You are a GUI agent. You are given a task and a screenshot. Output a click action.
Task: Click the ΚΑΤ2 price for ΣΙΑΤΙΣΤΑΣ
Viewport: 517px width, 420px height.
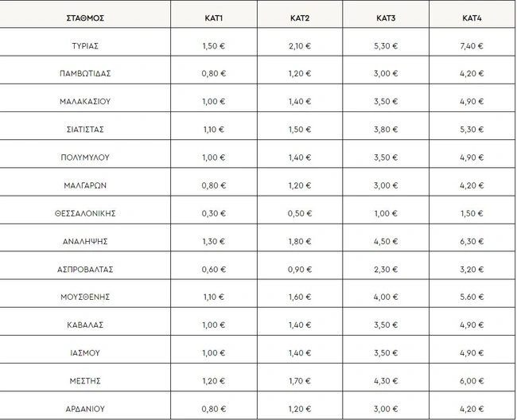tap(300, 129)
